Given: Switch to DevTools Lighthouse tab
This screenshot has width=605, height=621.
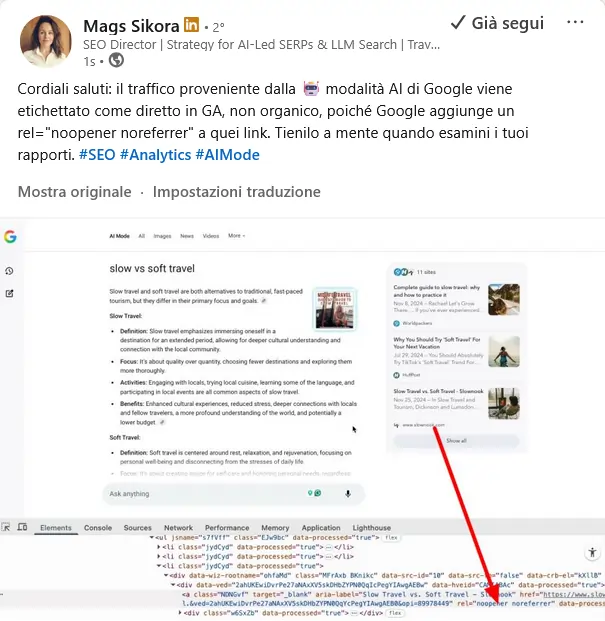Looking at the screenshot, I should click(x=371, y=528).
